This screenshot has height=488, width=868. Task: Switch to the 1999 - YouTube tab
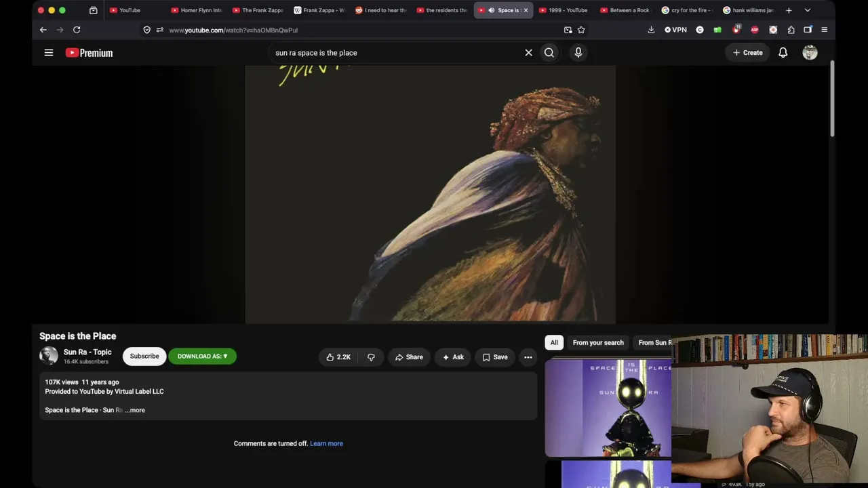pyautogui.click(x=564, y=10)
